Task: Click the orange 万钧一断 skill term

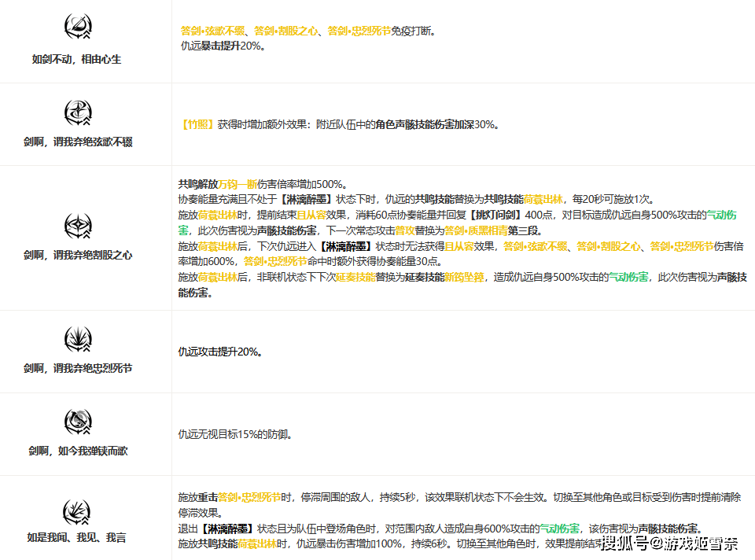Action: click(239, 183)
